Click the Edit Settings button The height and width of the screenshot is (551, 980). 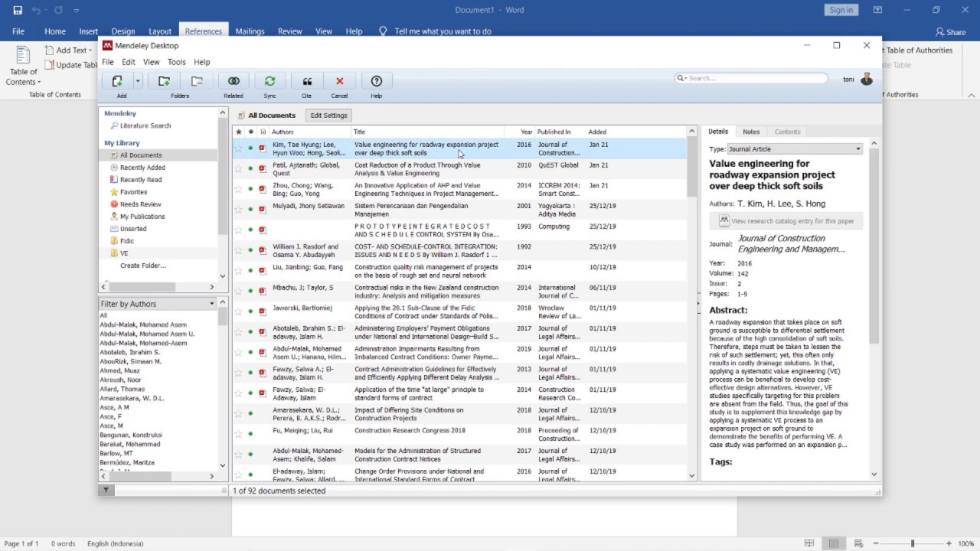328,116
